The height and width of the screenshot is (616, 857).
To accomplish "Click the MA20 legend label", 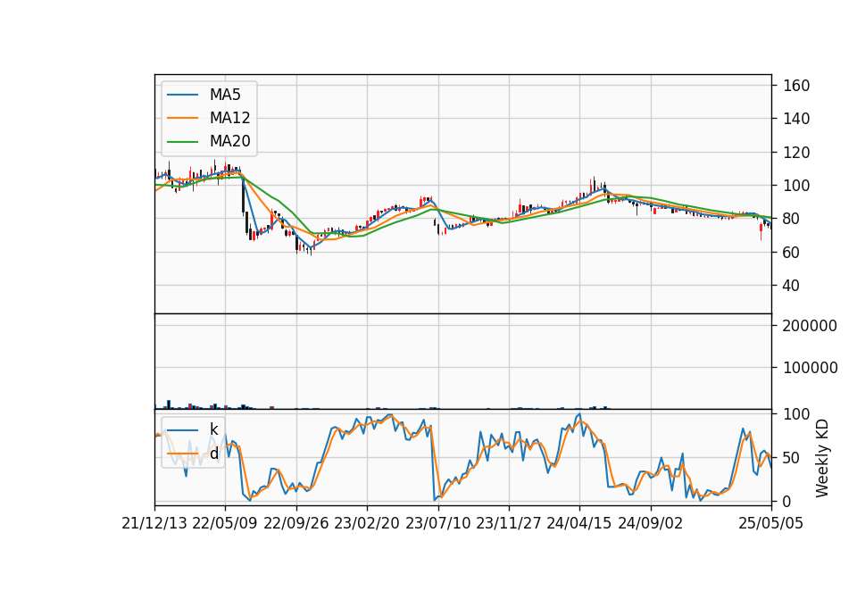I will (229, 141).
